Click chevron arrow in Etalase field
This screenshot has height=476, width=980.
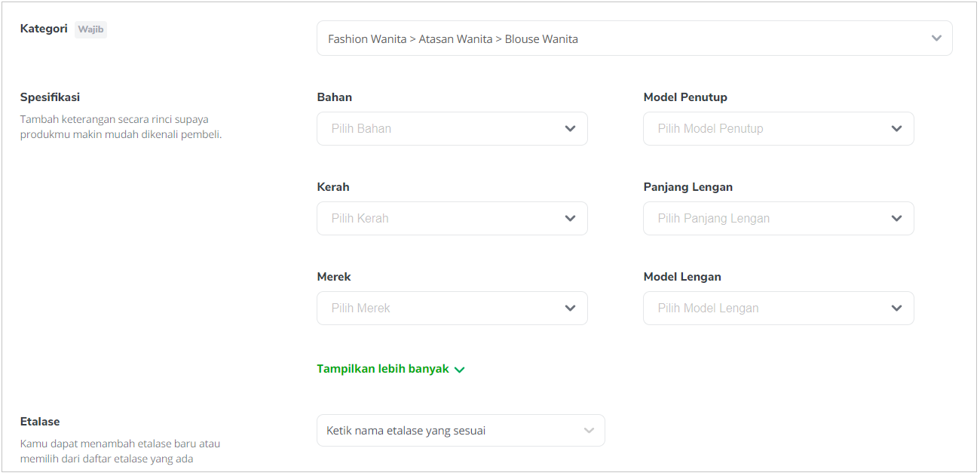tap(589, 431)
